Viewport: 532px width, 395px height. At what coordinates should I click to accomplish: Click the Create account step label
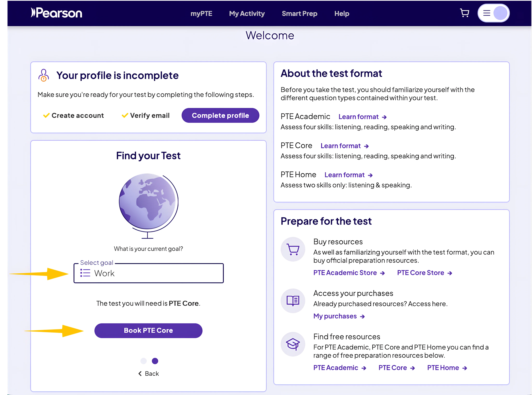tap(78, 116)
